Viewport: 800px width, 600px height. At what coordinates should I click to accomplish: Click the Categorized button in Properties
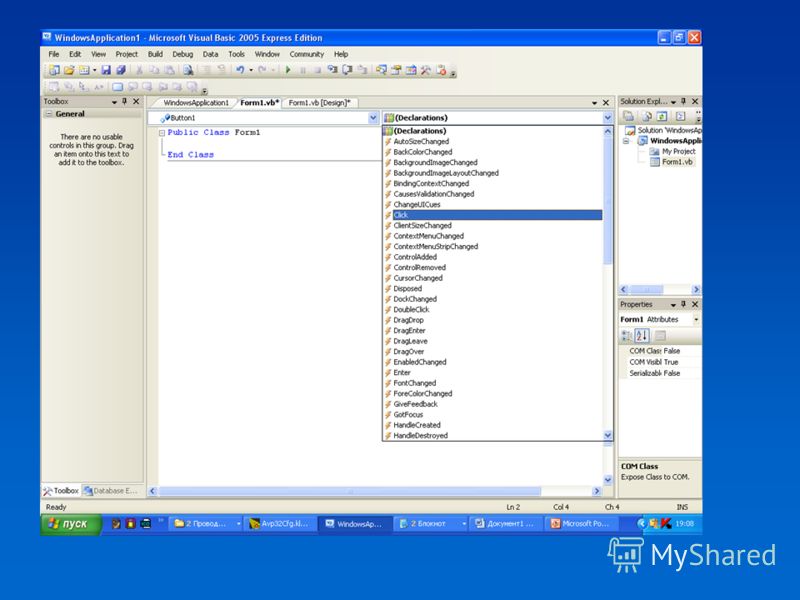pyautogui.click(x=626, y=336)
